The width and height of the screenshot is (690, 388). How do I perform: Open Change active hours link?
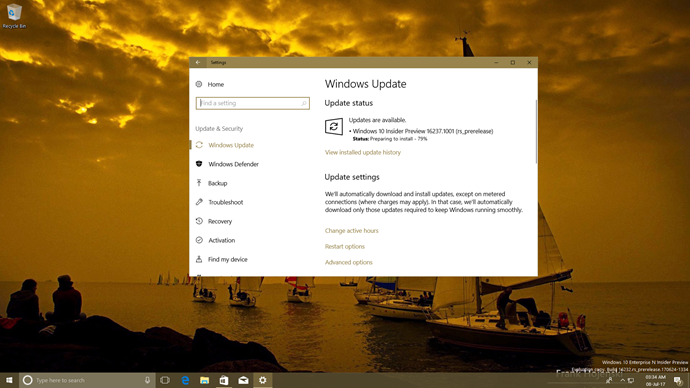coord(351,231)
